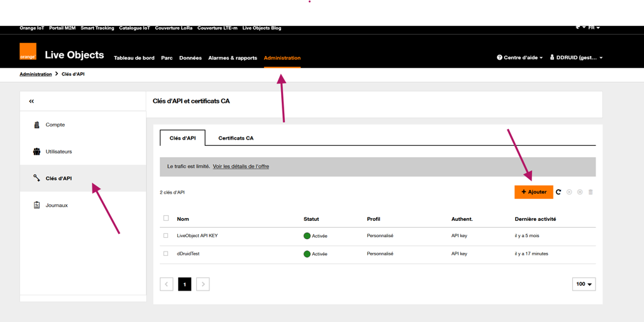Sort by the Profil column header

point(374,219)
